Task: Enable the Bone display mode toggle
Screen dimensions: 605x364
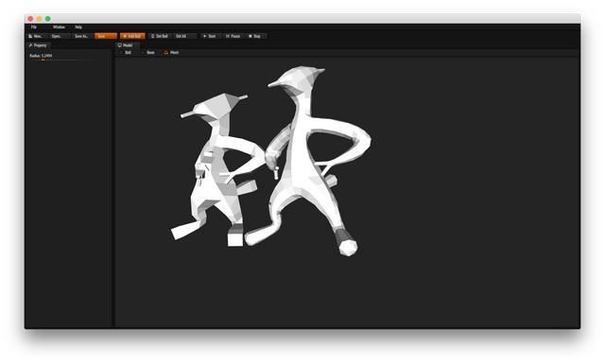Action: [x=148, y=53]
